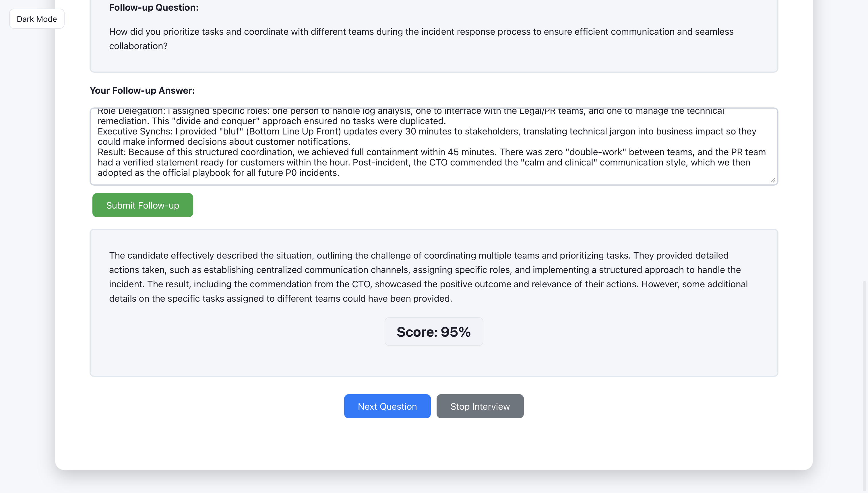Go to the Next Question
The image size is (868, 493).
387,406
